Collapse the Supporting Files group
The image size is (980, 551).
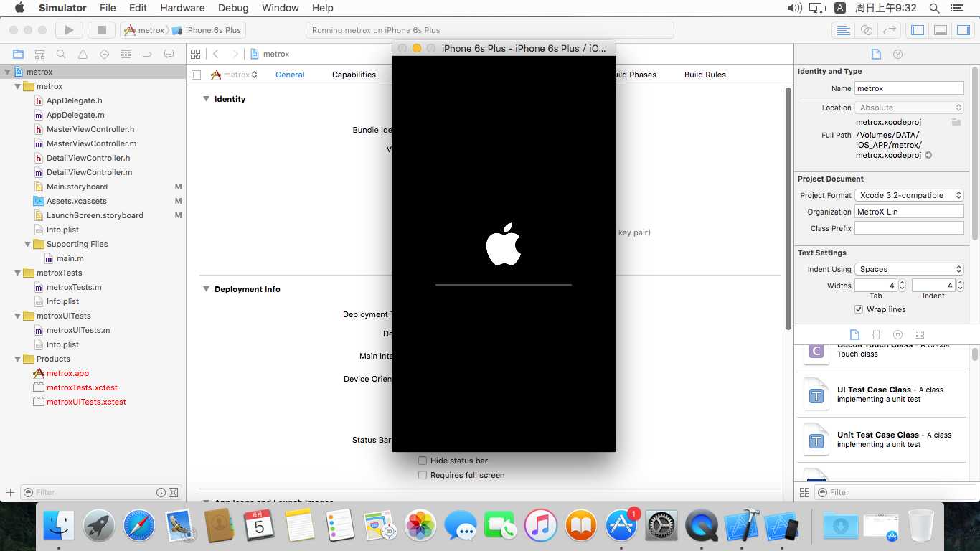pos(28,244)
